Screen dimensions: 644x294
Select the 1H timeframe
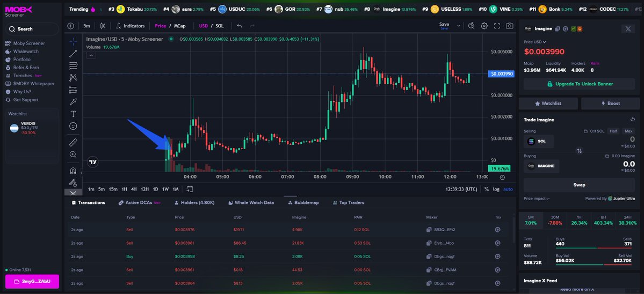(x=124, y=189)
